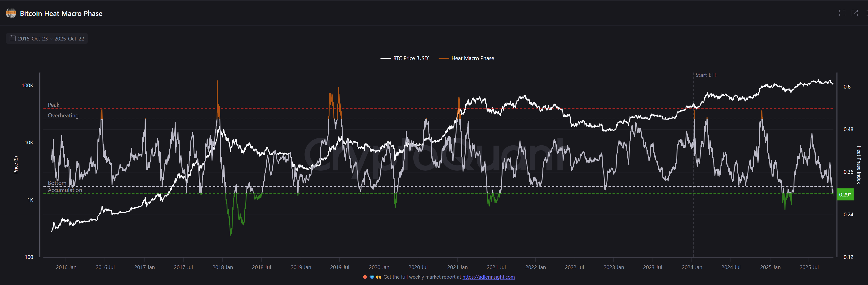
Task: Open the adlerinsight.com weekly report link
Action: click(x=488, y=277)
